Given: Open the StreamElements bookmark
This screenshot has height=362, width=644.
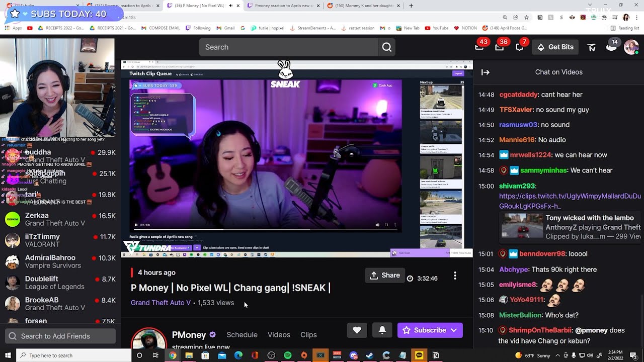Looking at the screenshot, I should (x=313, y=28).
